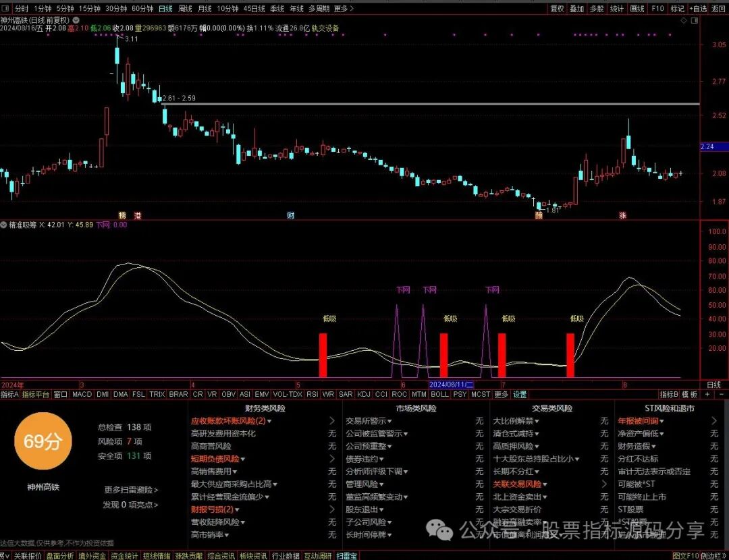Screen dimensions: 729x560
Task: Click the orange 69分 score circle
Action: coord(43,441)
